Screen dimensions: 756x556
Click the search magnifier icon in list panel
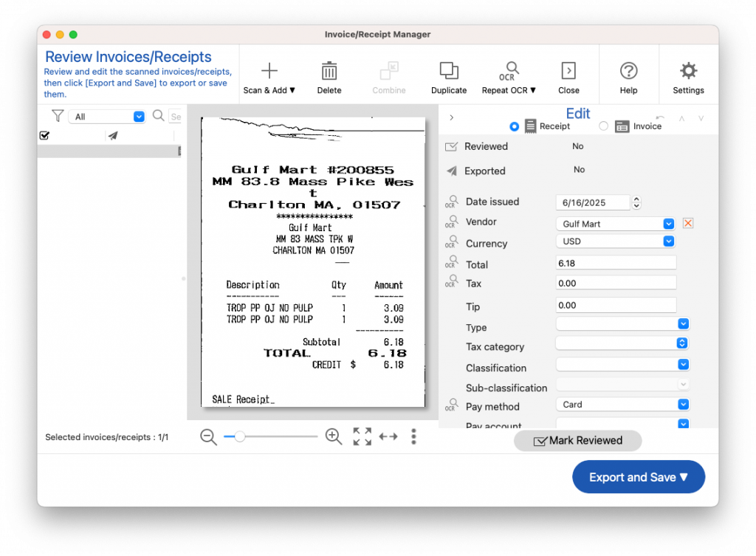(158, 116)
